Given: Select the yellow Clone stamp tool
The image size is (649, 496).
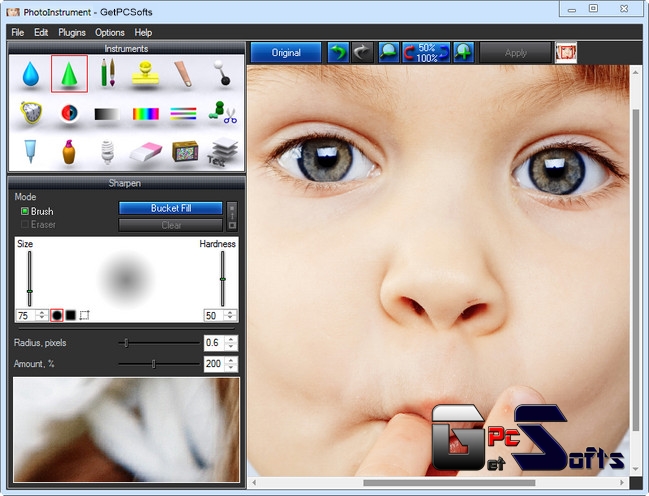Looking at the screenshot, I should pos(145,73).
